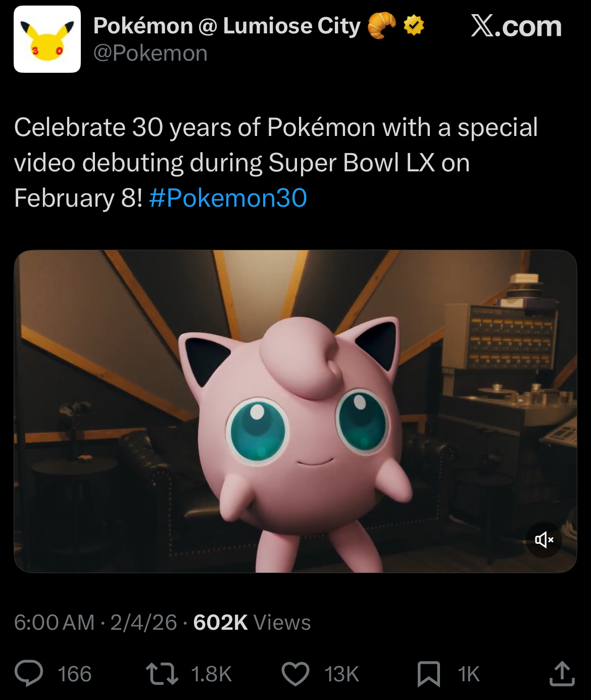Click the croissant emoji in name

pos(382,26)
